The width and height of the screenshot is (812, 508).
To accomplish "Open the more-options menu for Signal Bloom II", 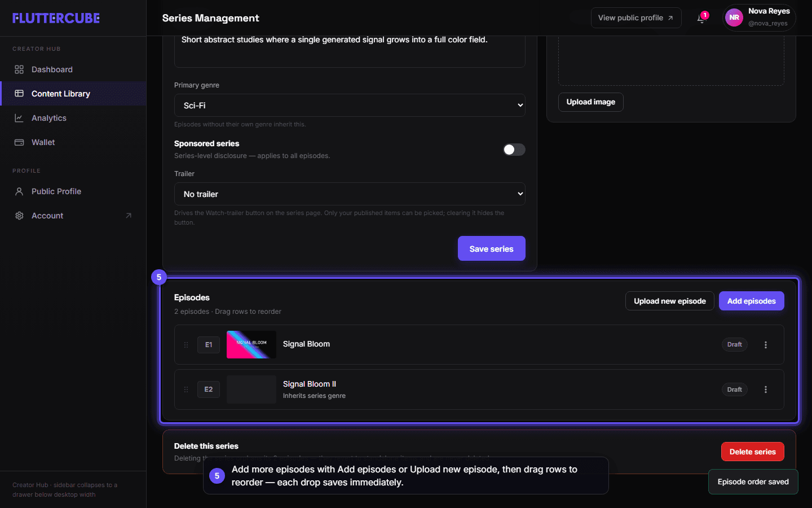I will point(766,389).
